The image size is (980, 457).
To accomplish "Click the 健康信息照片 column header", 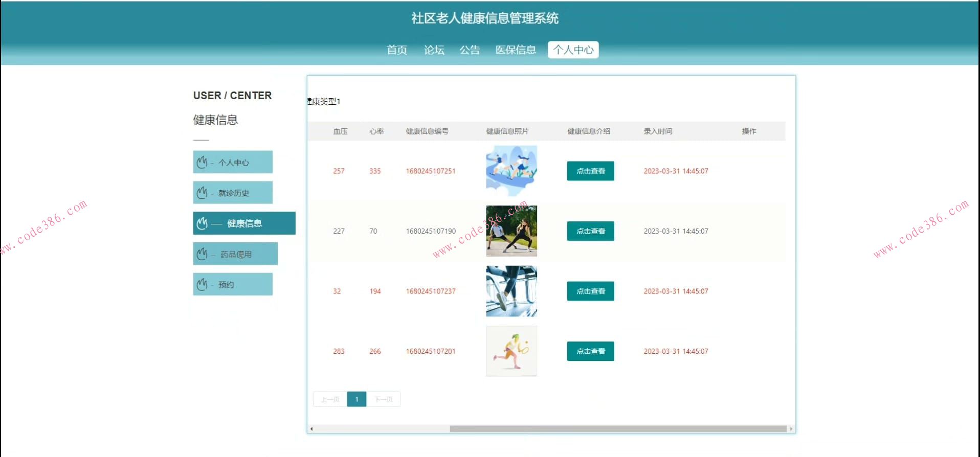I will [x=507, y=131].
